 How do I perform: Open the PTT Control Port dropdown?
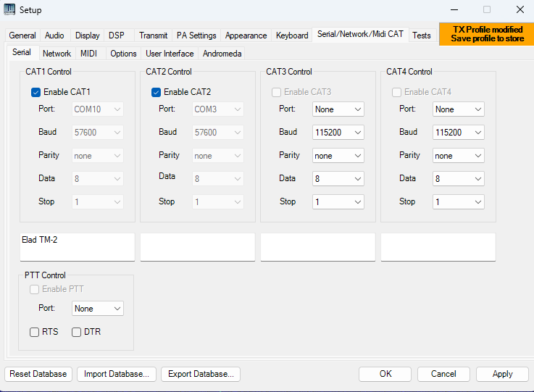pyautogui.click(x=98, y=309)
